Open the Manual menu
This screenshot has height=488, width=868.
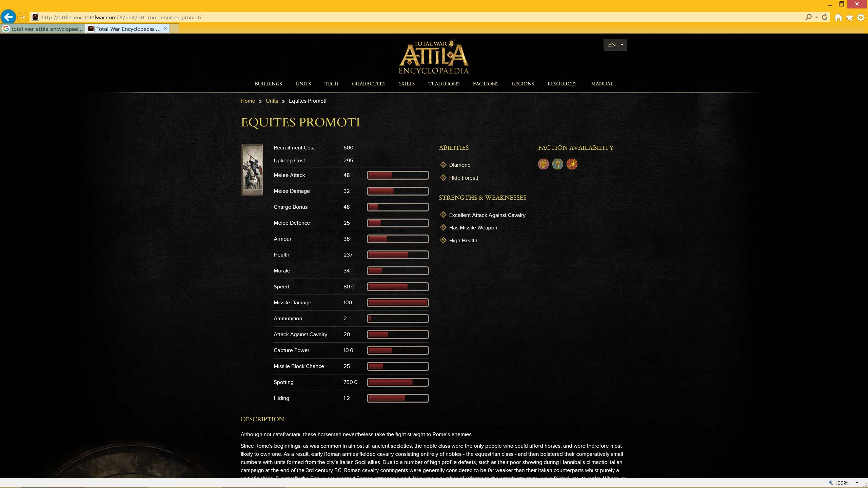click(x=602, y=84)
